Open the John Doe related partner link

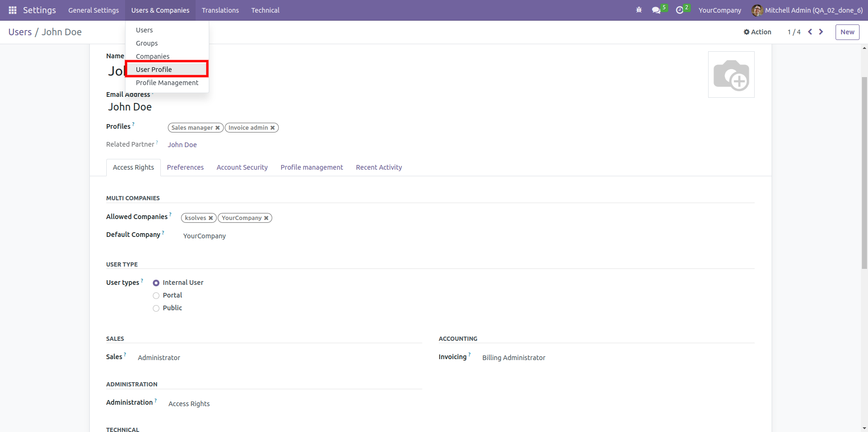[x=182, y=145]
